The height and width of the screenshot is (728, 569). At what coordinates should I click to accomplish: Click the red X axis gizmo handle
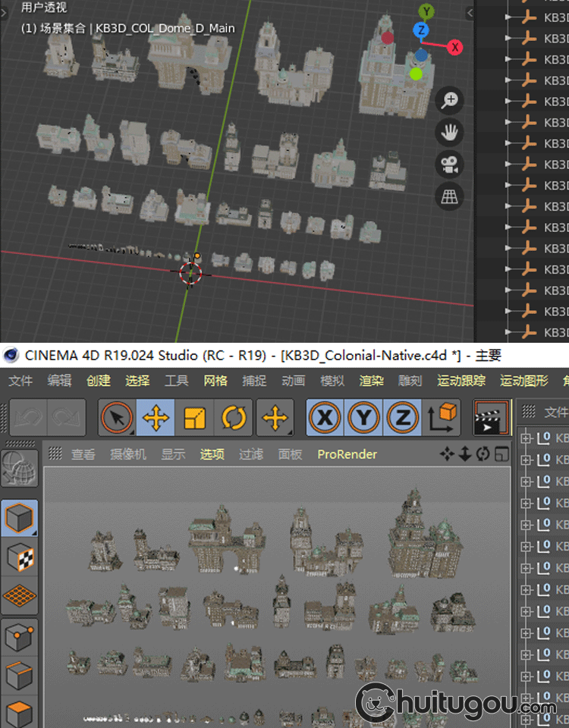(x=454, y=47)
